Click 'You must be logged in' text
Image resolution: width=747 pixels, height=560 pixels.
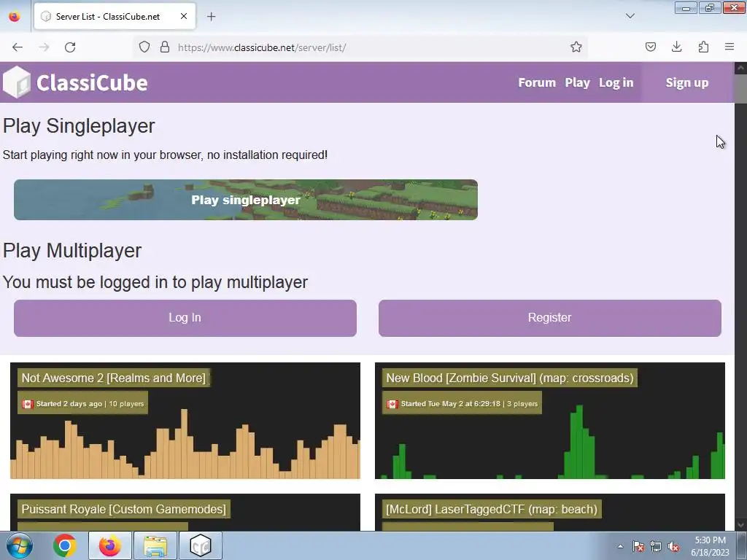click(155, 282)
